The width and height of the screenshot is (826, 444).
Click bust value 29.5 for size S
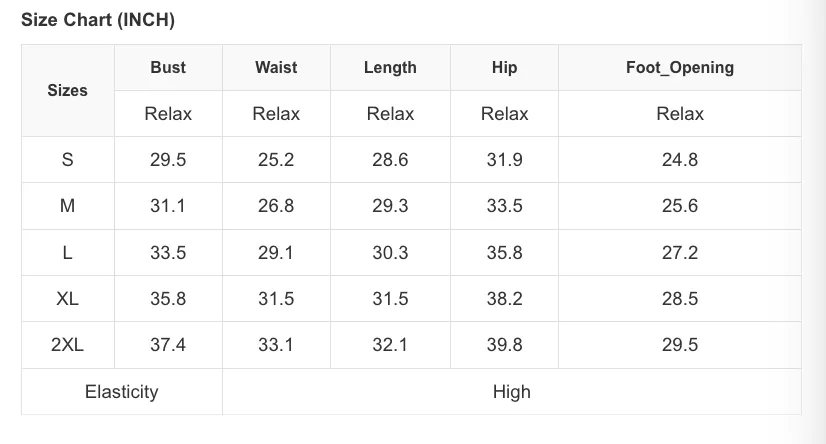click(168, 160)
